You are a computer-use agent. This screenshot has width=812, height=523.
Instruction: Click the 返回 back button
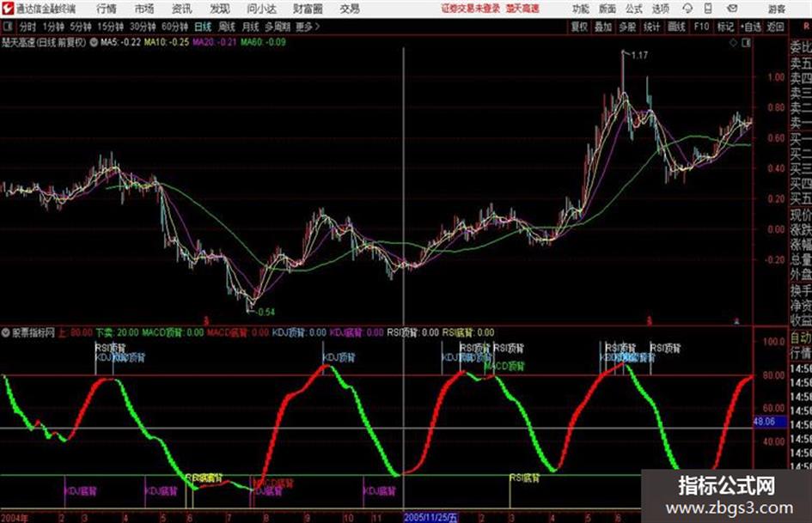coord(775,27)
